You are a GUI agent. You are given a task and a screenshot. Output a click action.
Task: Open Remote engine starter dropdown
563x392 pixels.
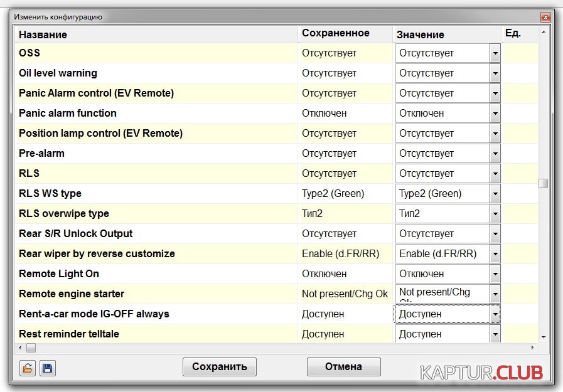click(495, 294)
